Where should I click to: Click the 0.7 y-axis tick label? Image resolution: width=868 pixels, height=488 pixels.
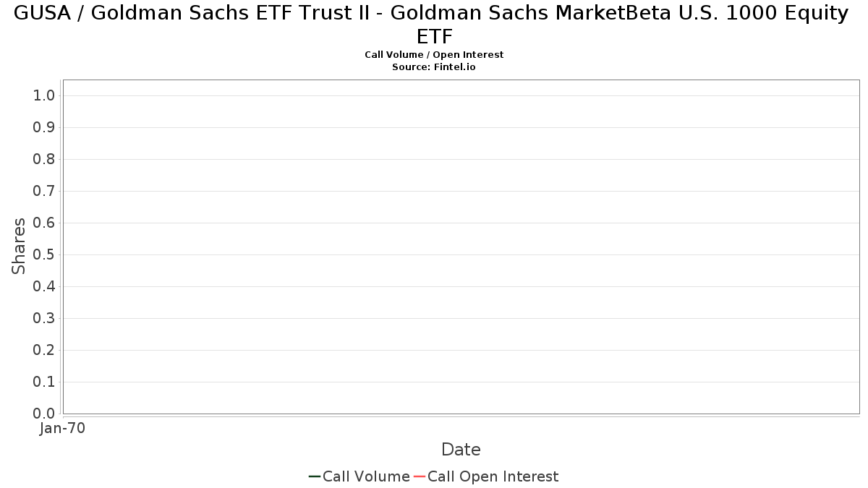44,191
